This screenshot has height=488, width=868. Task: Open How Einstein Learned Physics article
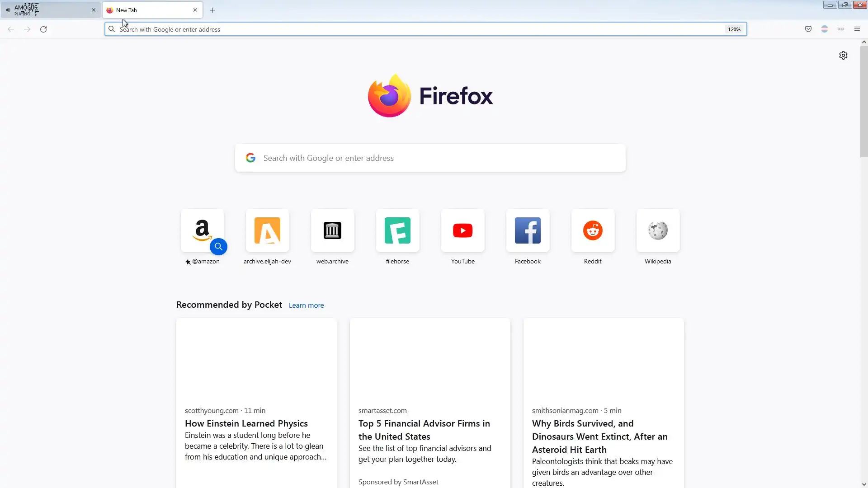(246, 423)
